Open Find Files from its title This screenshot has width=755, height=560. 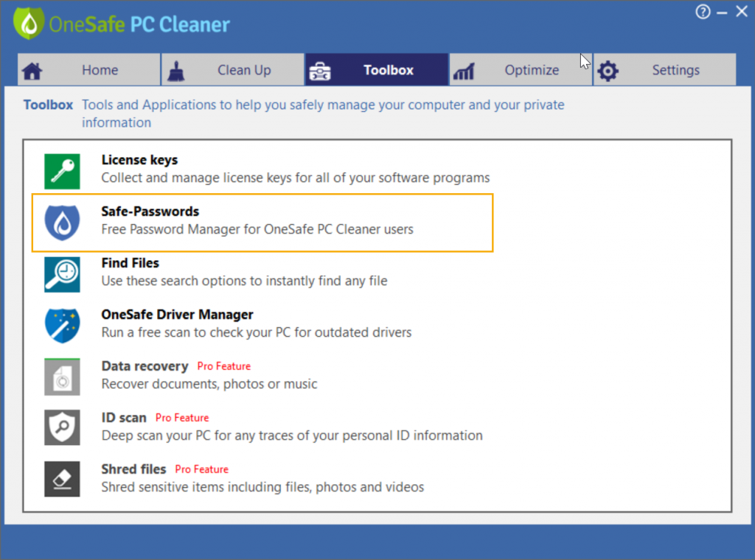[130, 262]
